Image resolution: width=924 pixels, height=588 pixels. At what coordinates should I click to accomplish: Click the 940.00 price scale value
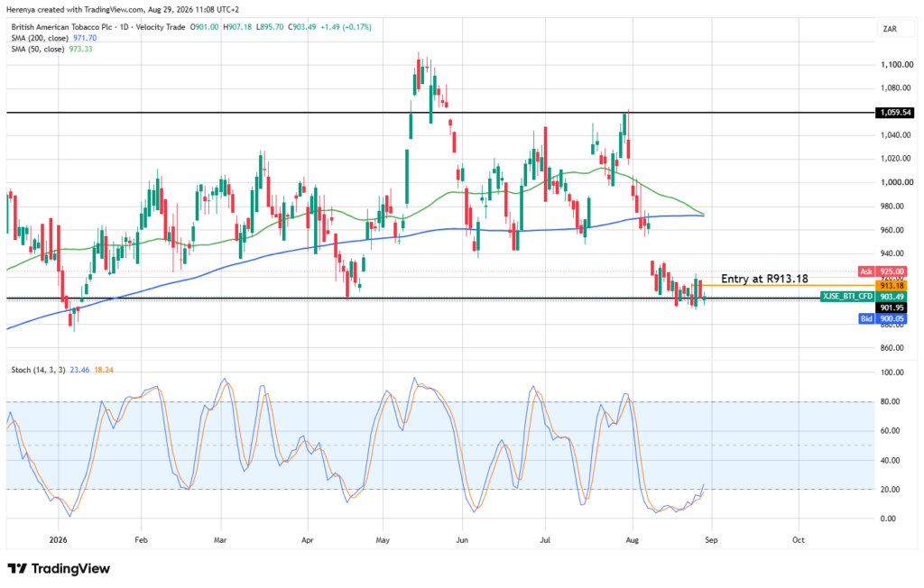892,253
